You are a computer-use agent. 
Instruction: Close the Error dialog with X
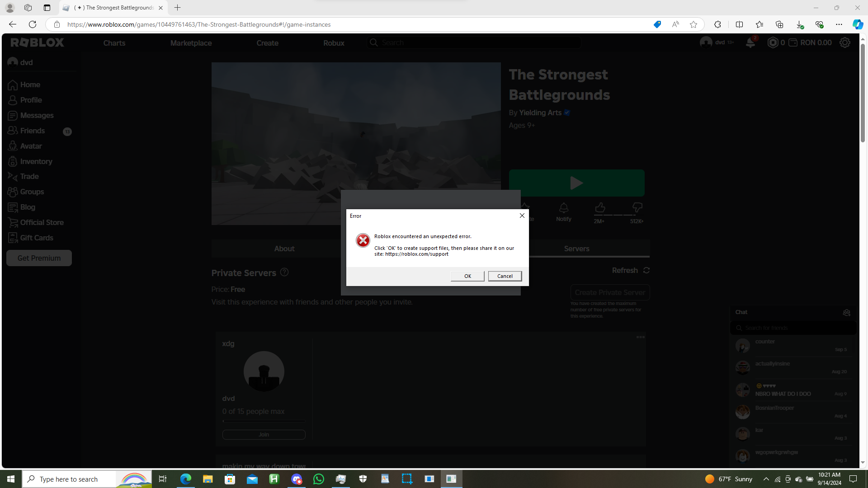[x=522, y=216]
